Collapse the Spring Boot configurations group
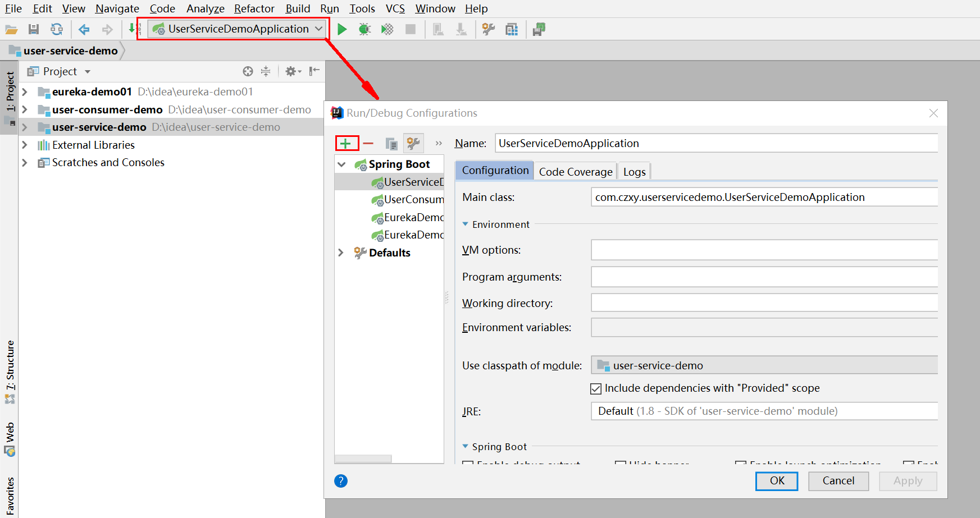Screen dimensions: 980x518 click(x=341, y=164)
